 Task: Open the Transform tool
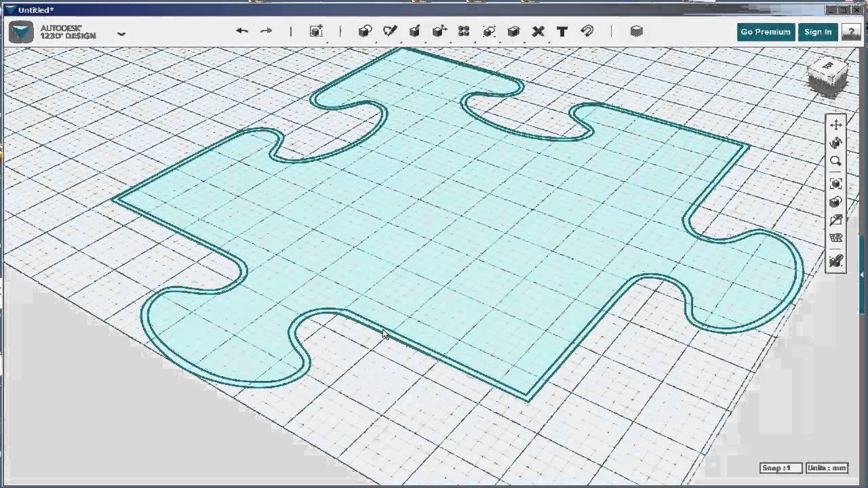(317, 31)
